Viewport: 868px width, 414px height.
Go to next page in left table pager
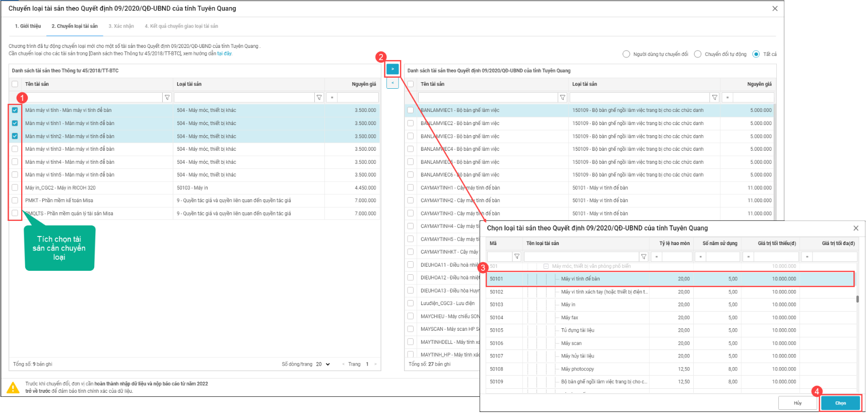tap(375, 364)
